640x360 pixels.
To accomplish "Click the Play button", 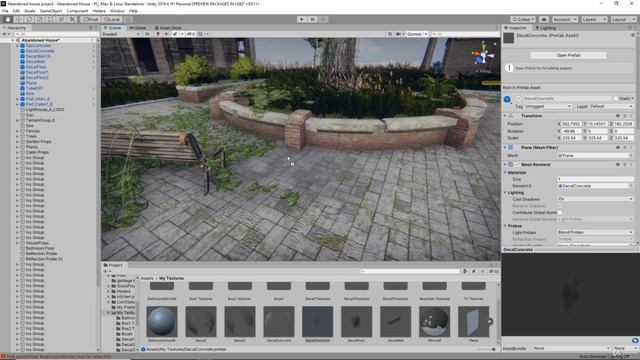I will tap(302, 19).
